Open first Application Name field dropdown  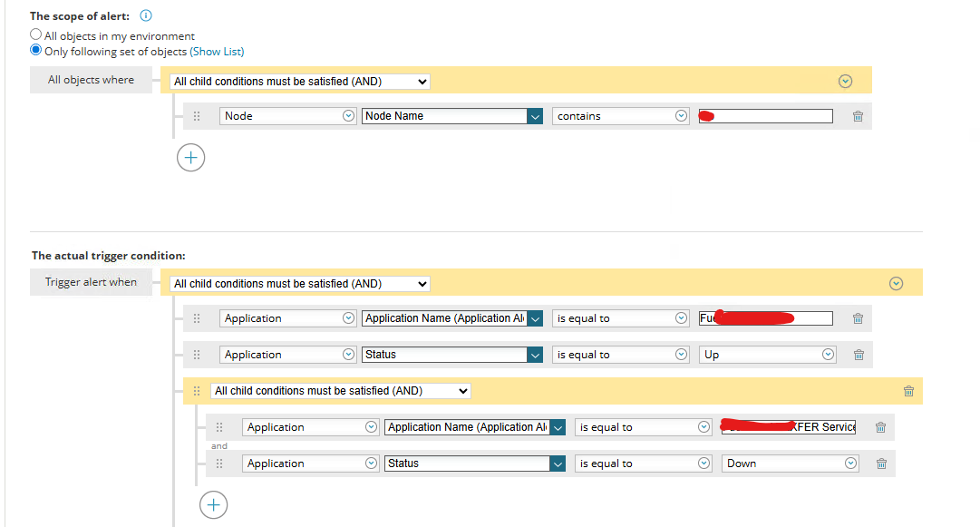pyautogui.click(x=451, y=318)
